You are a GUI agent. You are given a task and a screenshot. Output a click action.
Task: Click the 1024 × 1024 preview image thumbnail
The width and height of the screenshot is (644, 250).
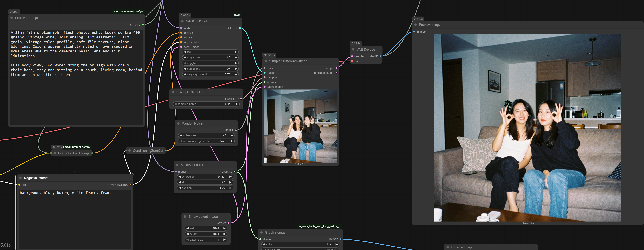tap(527, 128)
